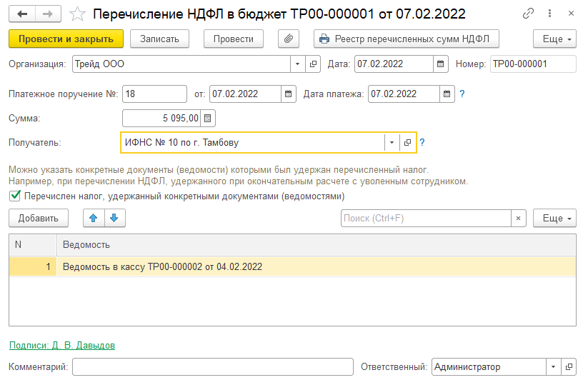The height and width of the screenshot is (380, 588).
Task: Click the Провести button
Action: (x=233, y=39)
